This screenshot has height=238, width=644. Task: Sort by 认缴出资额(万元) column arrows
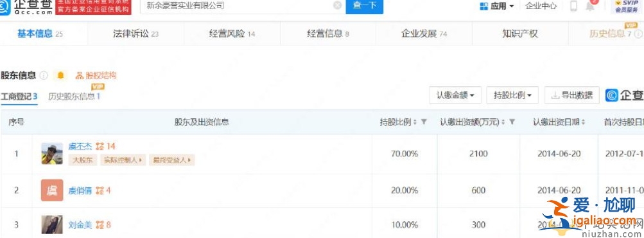503,122
